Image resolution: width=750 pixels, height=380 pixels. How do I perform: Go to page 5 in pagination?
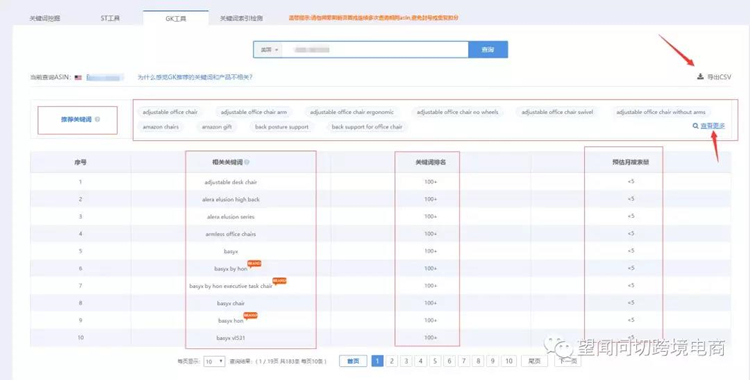click(x=435, y=361)
